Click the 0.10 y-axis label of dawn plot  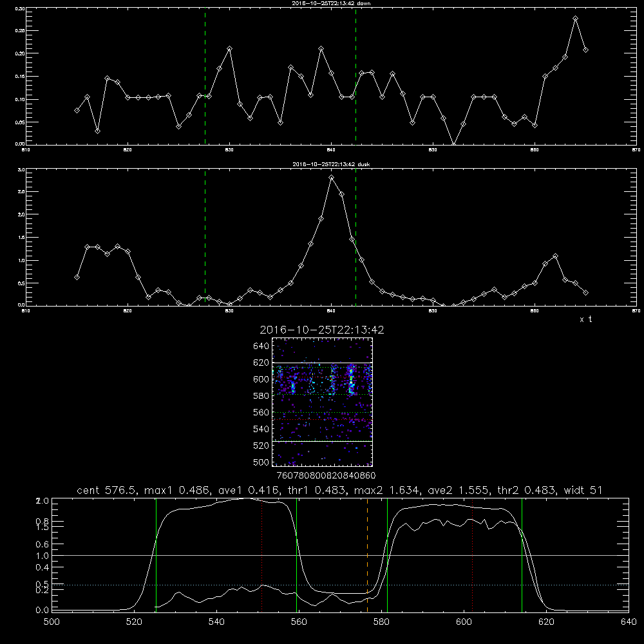point(21,100)
